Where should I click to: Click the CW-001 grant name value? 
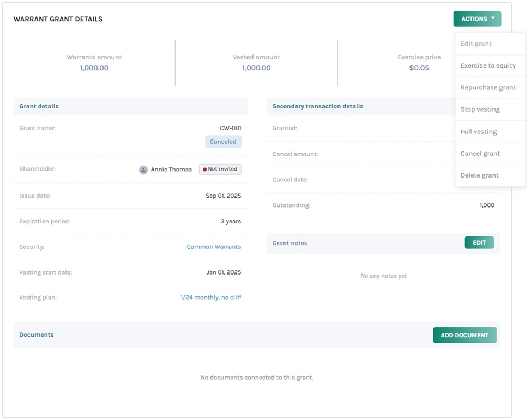[x=230, y=128]
